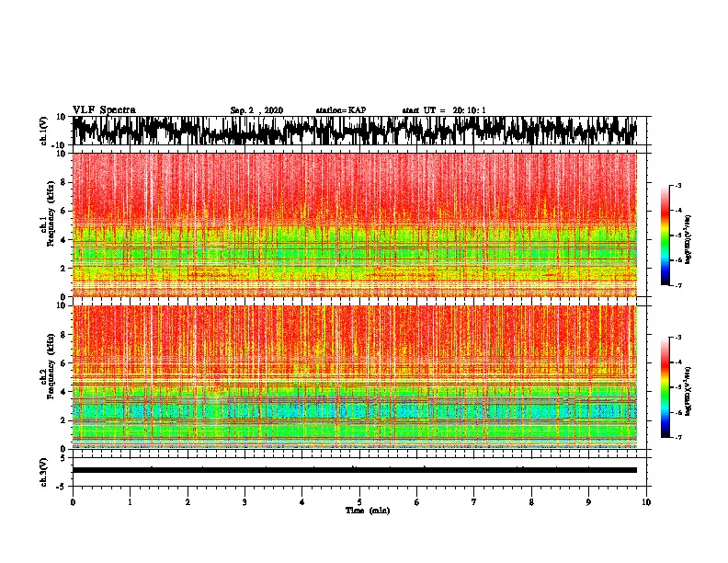
Task: Click the time axis tick label "2"
Action: click(x=188, y=502)
